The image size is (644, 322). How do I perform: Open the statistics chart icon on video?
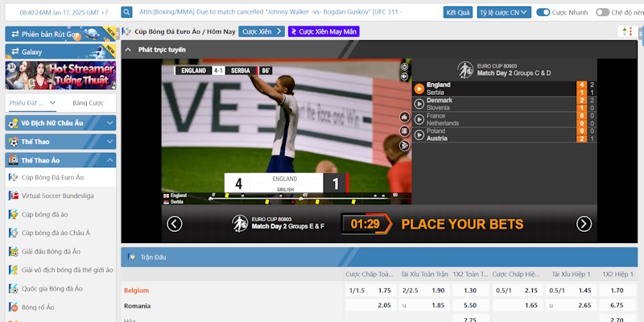coord(405,117)
